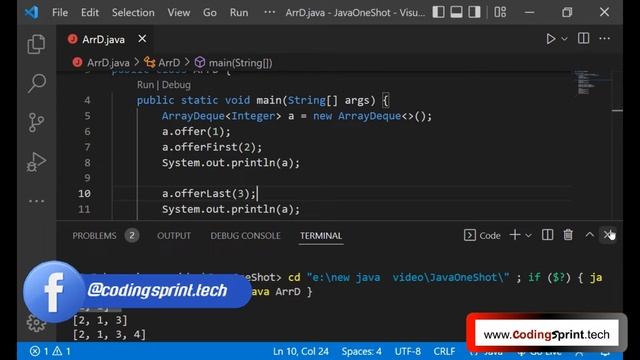Open the Search view in activity bar

36,83
